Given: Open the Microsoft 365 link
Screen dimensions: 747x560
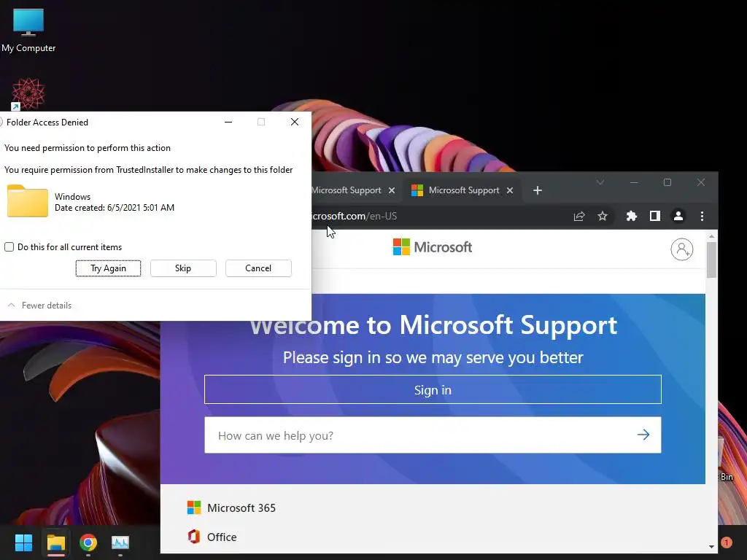Looking at the screenshot, I should (231, 507).
